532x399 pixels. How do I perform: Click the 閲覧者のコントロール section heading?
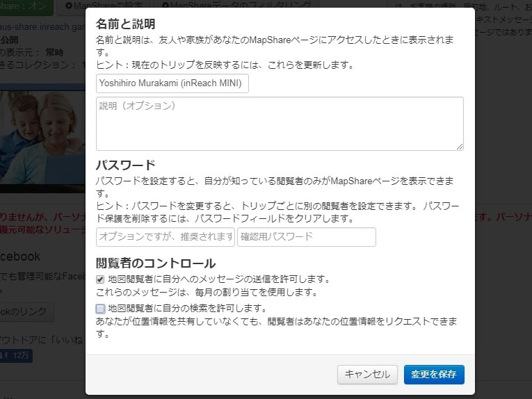(156, 263)
